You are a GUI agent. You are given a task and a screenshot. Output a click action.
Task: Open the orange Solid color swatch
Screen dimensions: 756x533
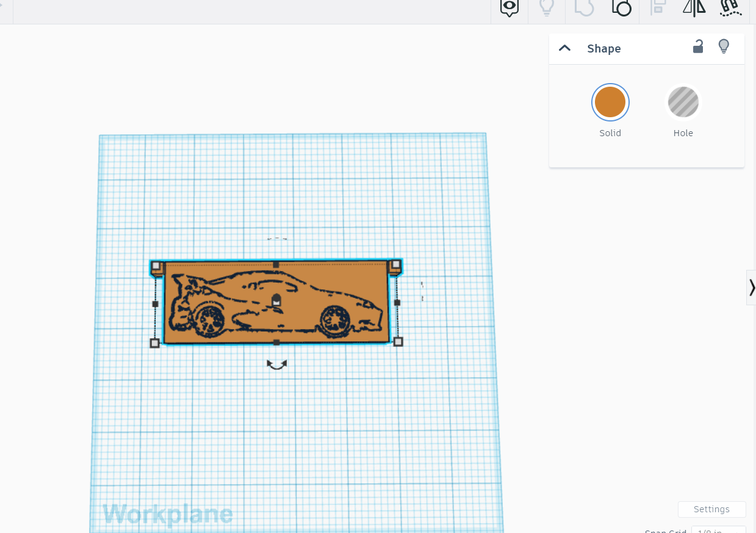tap(610, 102)
